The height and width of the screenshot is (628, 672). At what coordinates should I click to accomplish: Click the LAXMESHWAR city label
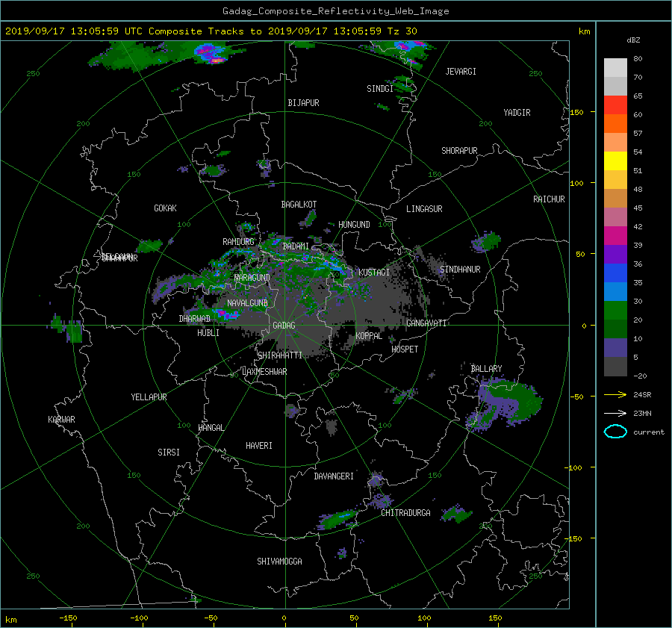264,372
